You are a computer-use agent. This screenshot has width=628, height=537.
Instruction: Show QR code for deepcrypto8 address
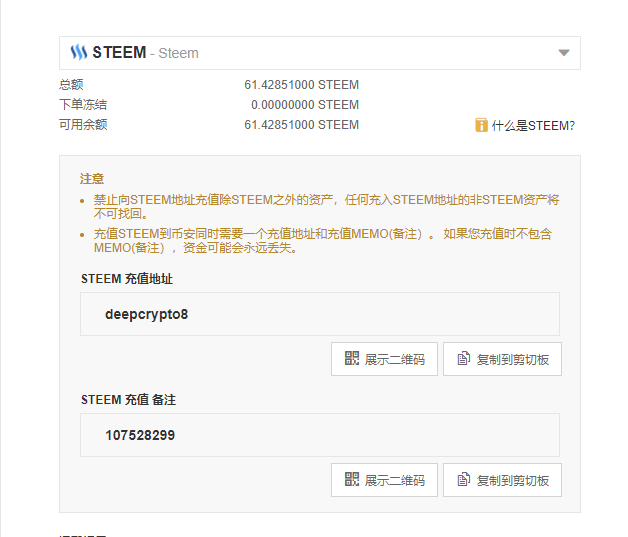tap(384, 359)
